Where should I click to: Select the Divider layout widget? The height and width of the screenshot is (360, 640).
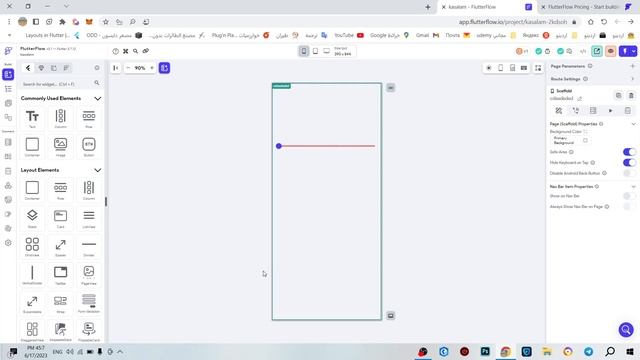click(x=89, y=247)
